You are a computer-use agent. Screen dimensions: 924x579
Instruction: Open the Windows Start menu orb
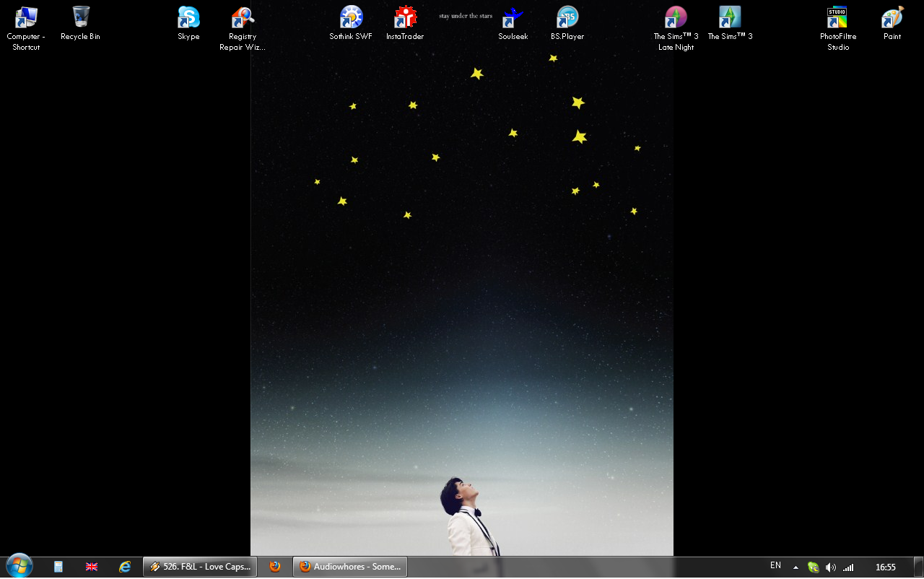tap(19, 567)
